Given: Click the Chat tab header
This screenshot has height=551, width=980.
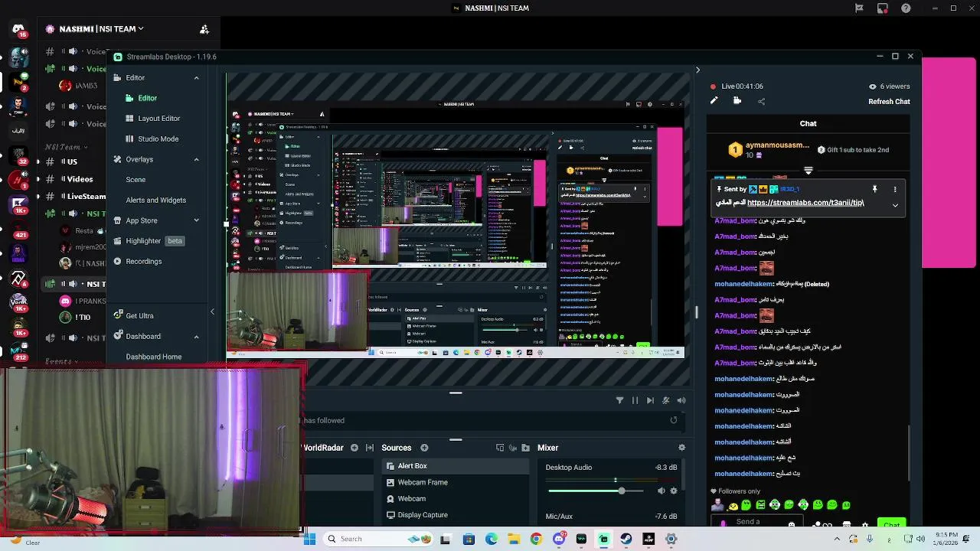Looking at the screenshot, I should (x=808, y=123).
